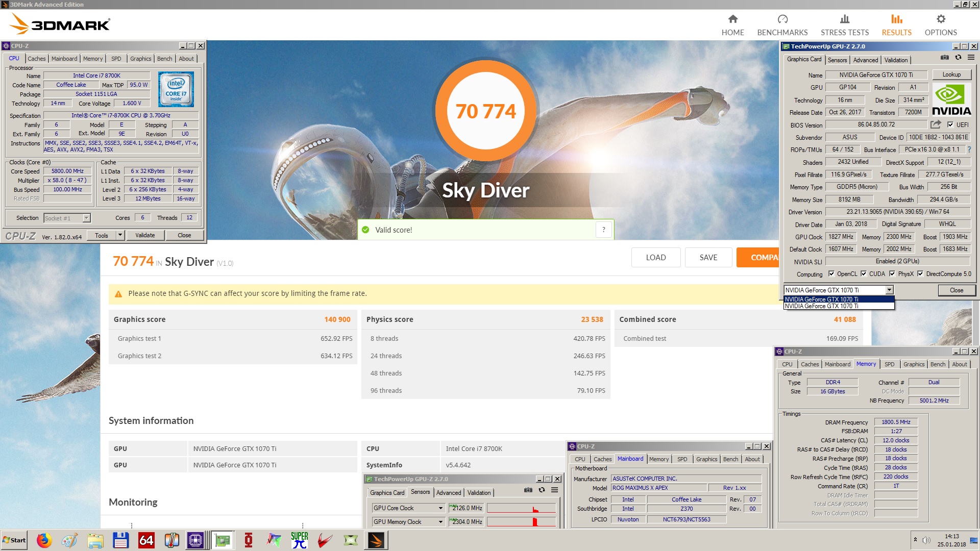
Task: Click the volume speaker tray icon
Action: pyautogui.click(x=926, y=540)
